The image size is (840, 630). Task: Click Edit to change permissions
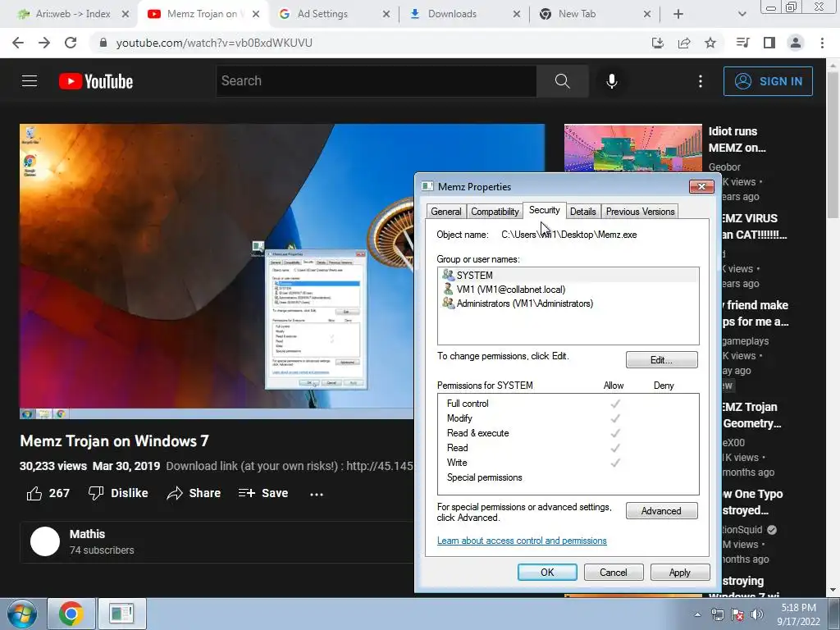pyautogui.click(x=662, y=360)
